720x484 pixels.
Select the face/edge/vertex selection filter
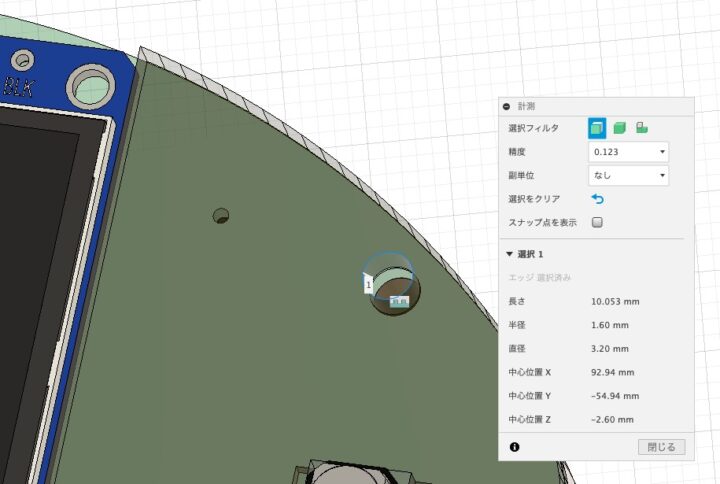click(597, 127)
